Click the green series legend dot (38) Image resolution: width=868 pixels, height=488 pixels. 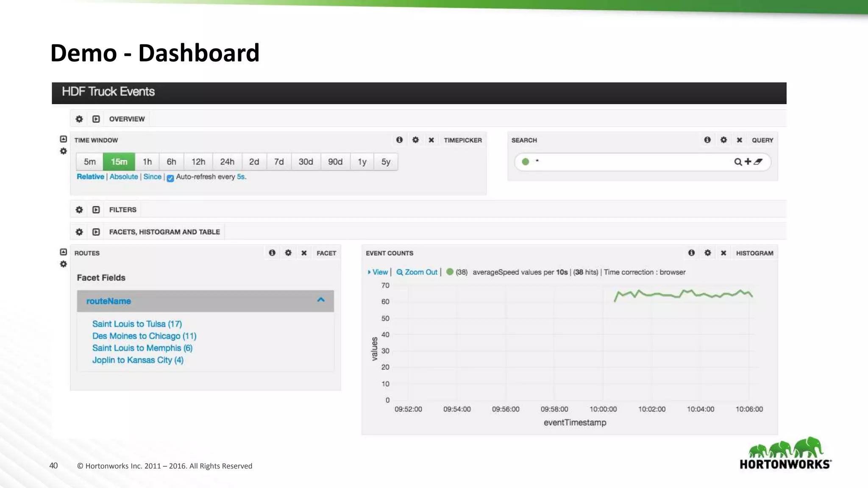point(450,272)
